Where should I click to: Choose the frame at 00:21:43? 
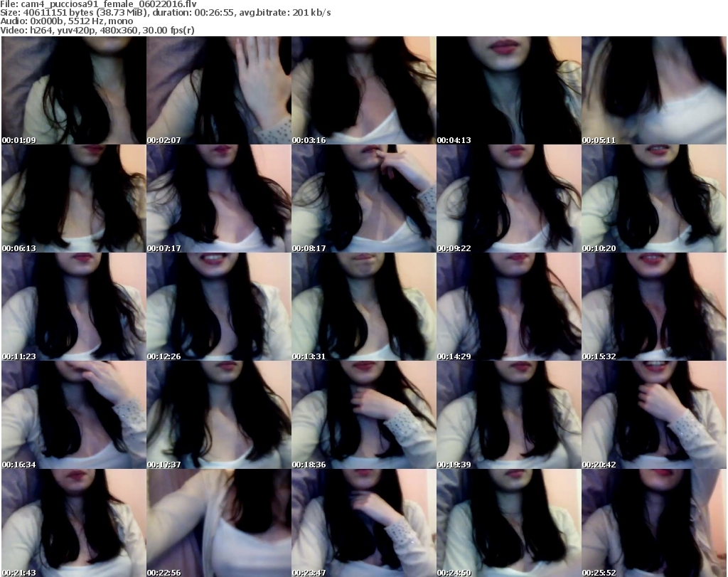coord(74,523)
